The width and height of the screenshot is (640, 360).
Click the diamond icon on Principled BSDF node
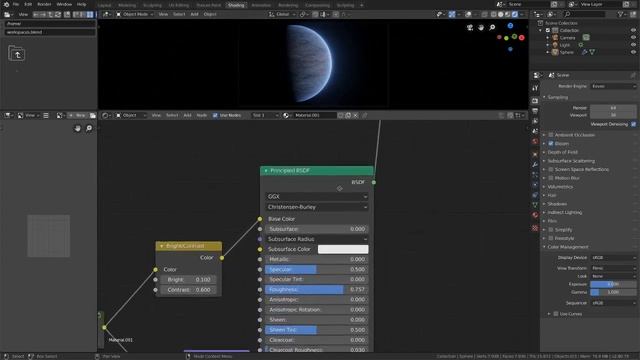click(340, 189)
